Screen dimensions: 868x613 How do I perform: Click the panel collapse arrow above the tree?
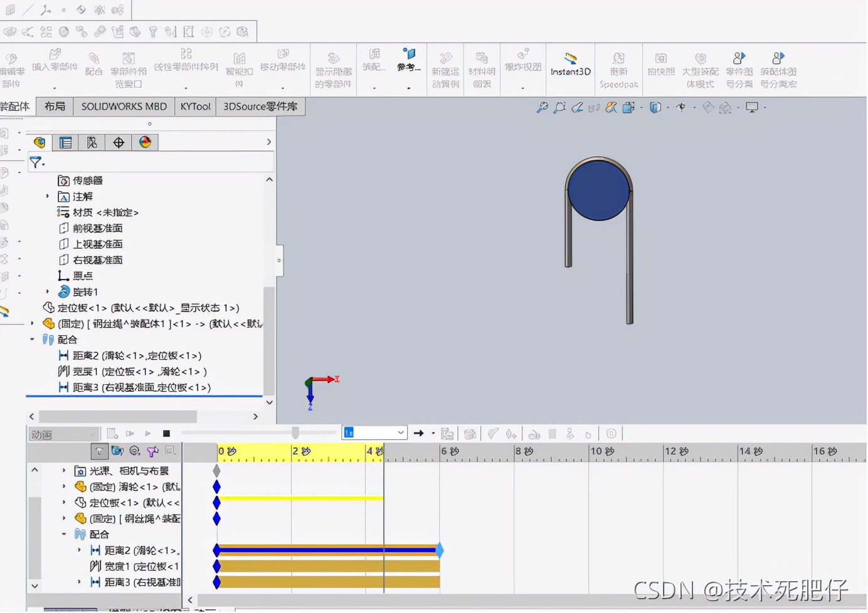(269, 142)
